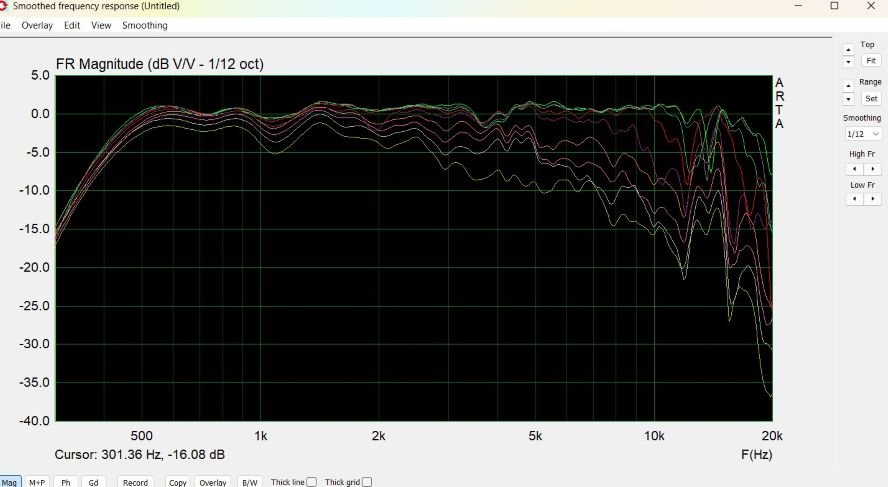Switch to Gd group delay view
888x487 pixels.
tap(93, 482)
